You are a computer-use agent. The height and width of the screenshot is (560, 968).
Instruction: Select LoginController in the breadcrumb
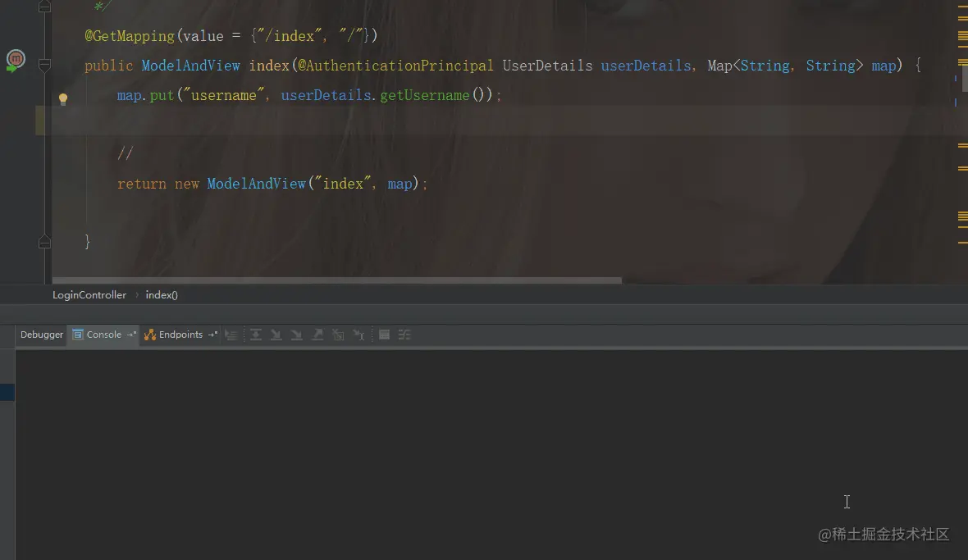[89, 295]
